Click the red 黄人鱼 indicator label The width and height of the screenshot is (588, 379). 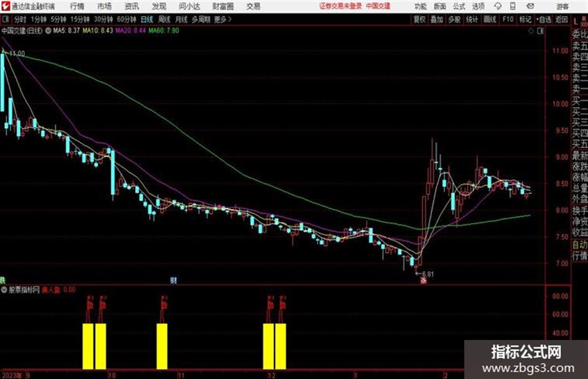(x=50, y=289)
